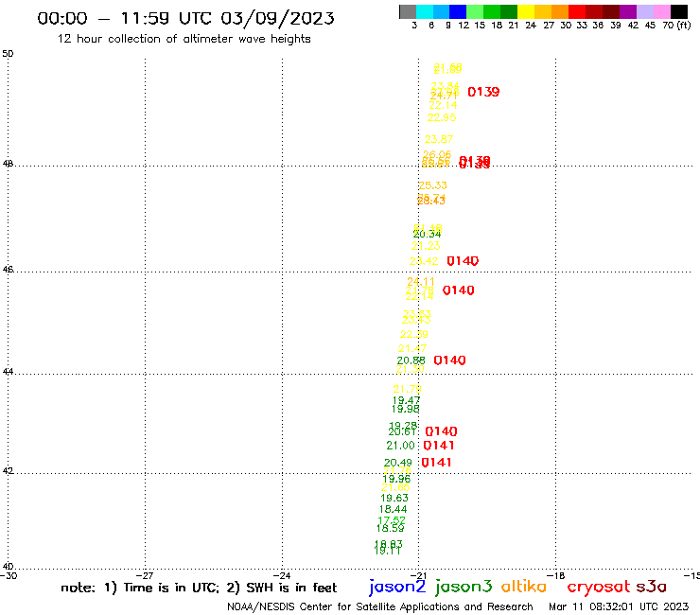Select the jason2 satellite legend label
This screenshot has height=615, width=700.
(x=397, y=587)
